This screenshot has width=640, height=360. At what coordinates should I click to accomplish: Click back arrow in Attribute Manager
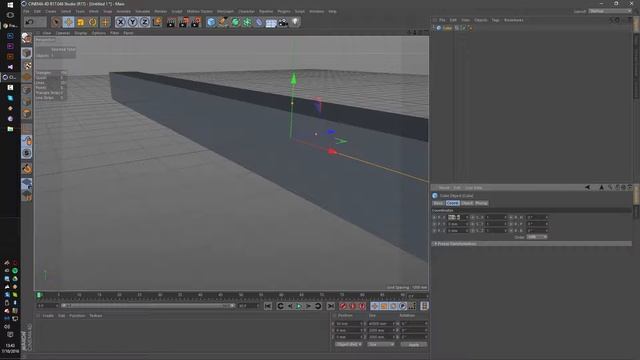[587, 187]
